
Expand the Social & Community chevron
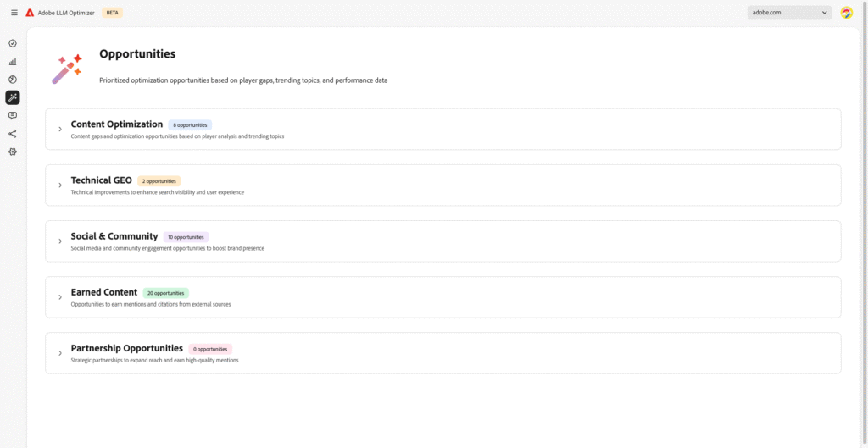click(60, 241)
